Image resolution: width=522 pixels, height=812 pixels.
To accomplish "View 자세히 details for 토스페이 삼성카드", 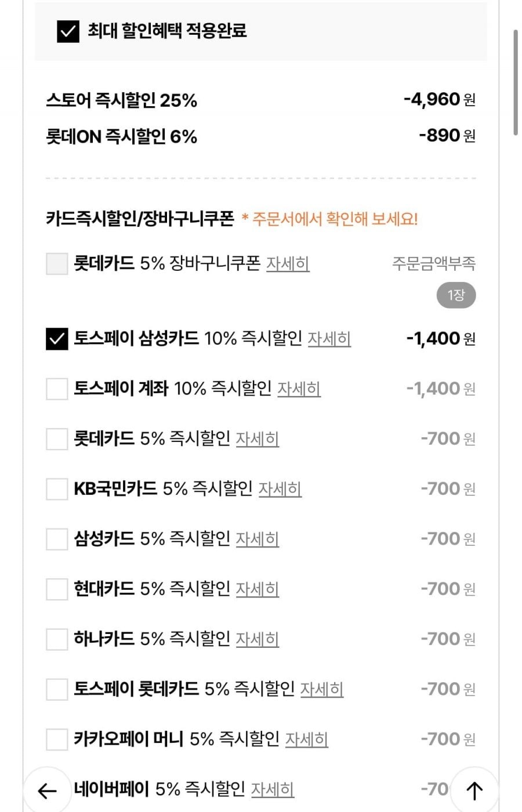I will [x=329, y=339].
